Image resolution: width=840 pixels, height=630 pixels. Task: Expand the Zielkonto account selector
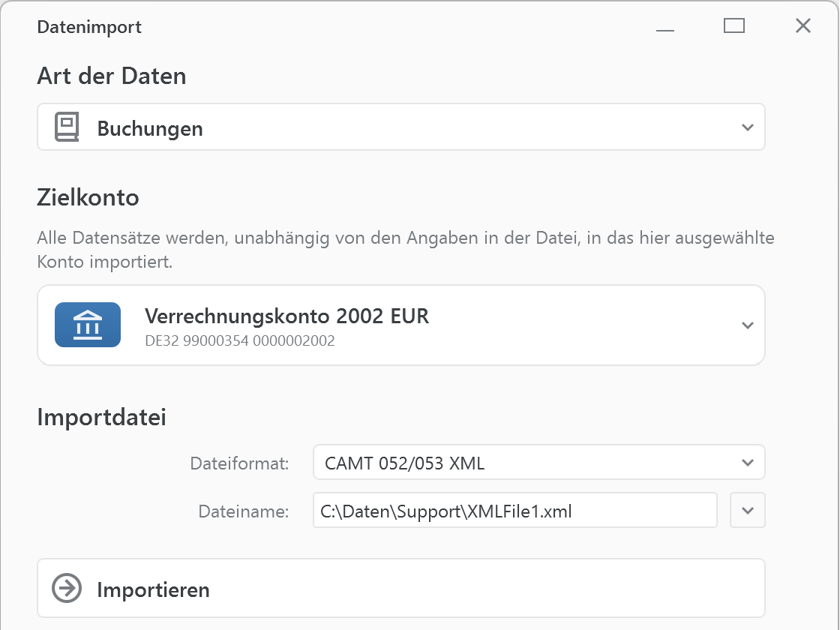click(x=747, y=325)
